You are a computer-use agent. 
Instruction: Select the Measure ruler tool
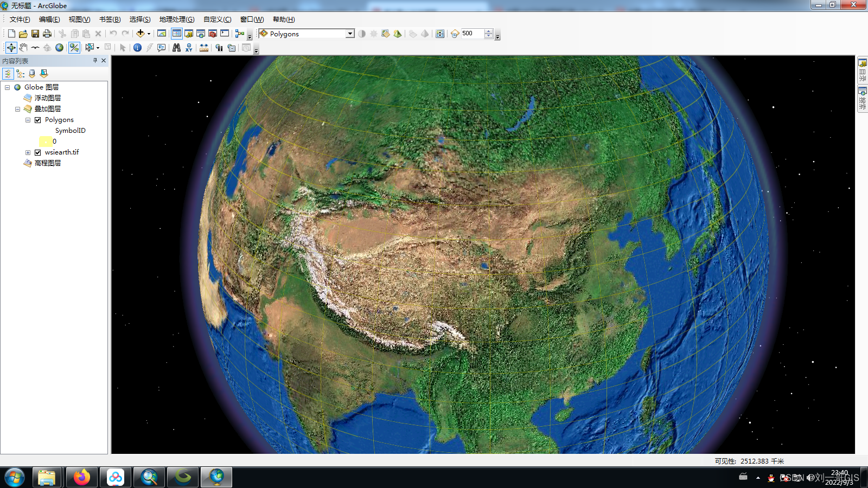[203, 48]
